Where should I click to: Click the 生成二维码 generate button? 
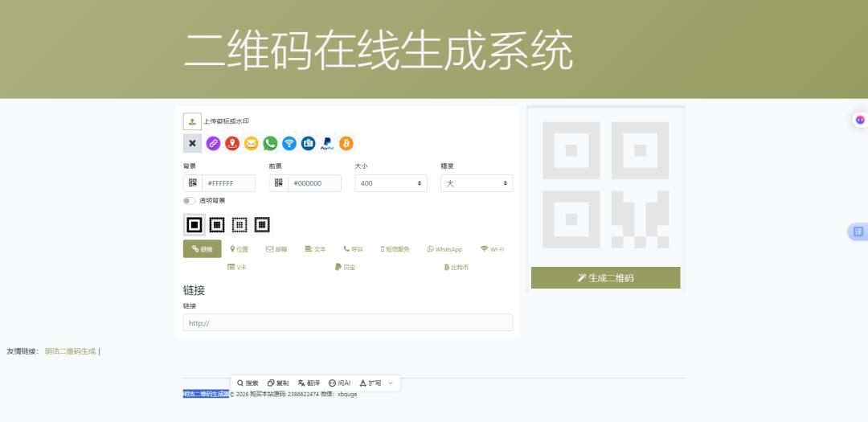606,277
